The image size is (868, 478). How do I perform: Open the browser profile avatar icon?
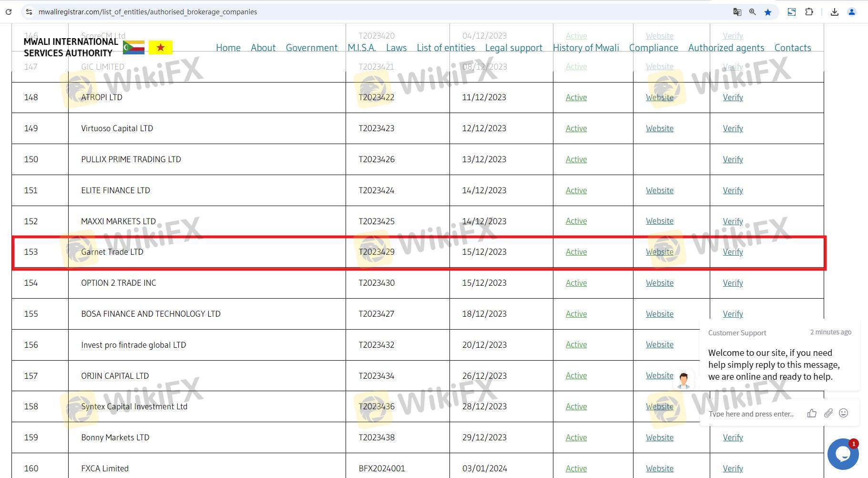(x=852, y=12)
